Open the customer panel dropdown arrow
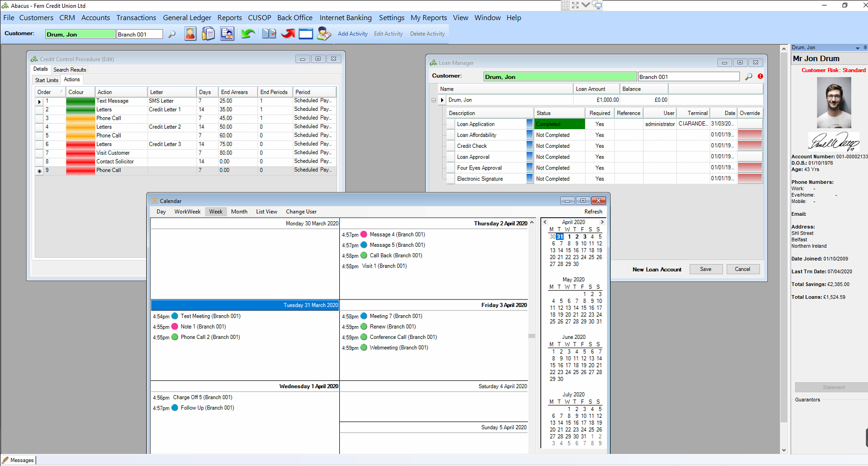Image resolution: width=868 pixels, height=466 pixels. coord(857,47)
